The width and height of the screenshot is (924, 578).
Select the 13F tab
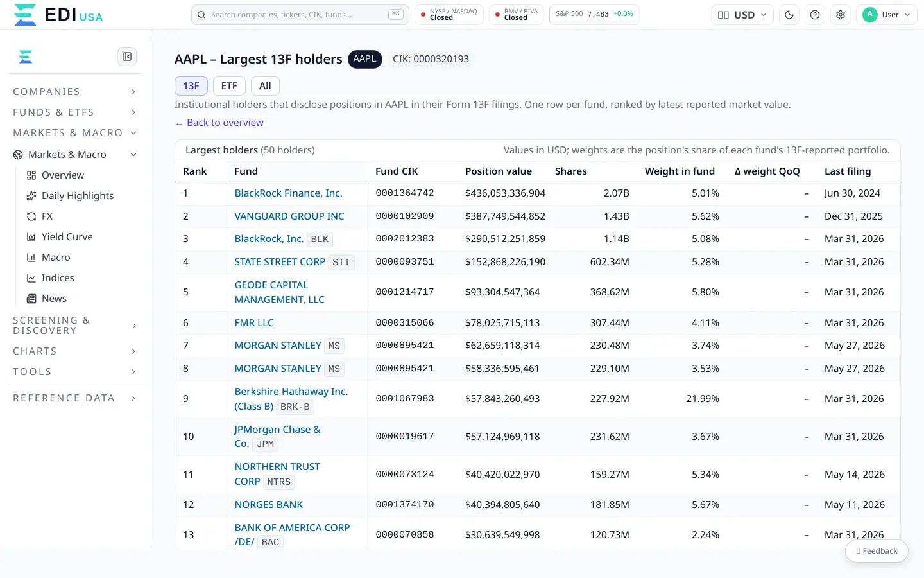tap(191, 86)
